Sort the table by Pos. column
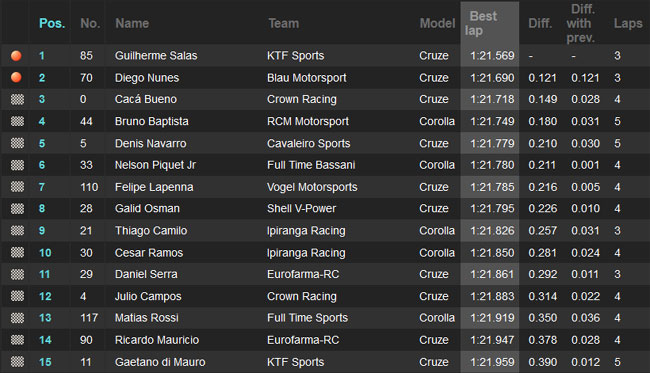Screen dimensions: 650x373 coord(52,23)
